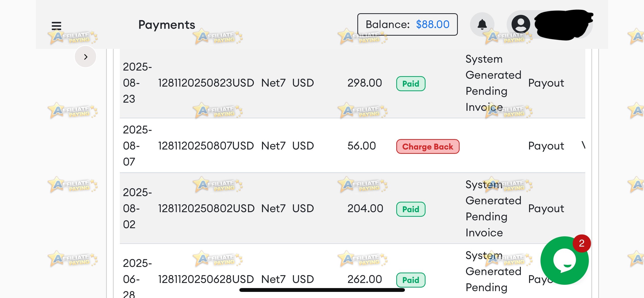Open the hamburger menu

pyautogui.click(x=56, y=26)
